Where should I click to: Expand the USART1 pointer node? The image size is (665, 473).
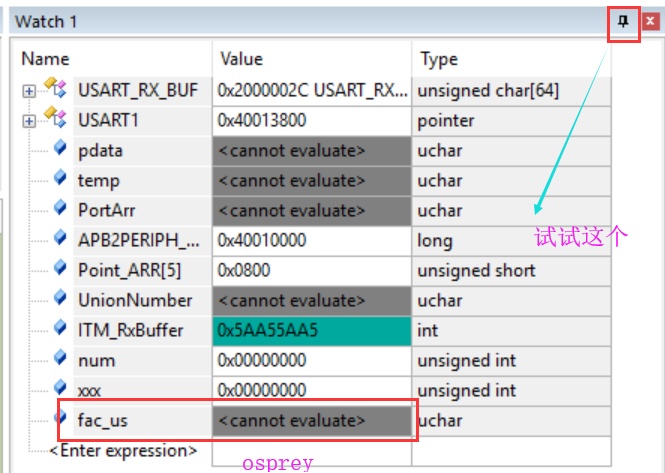[x=29, y=121]
